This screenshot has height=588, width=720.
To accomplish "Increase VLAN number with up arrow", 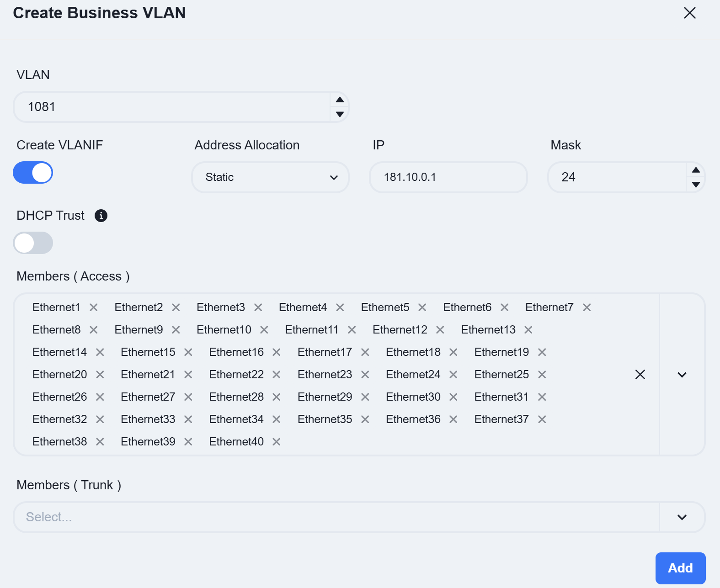I will [x=340, y=100].
